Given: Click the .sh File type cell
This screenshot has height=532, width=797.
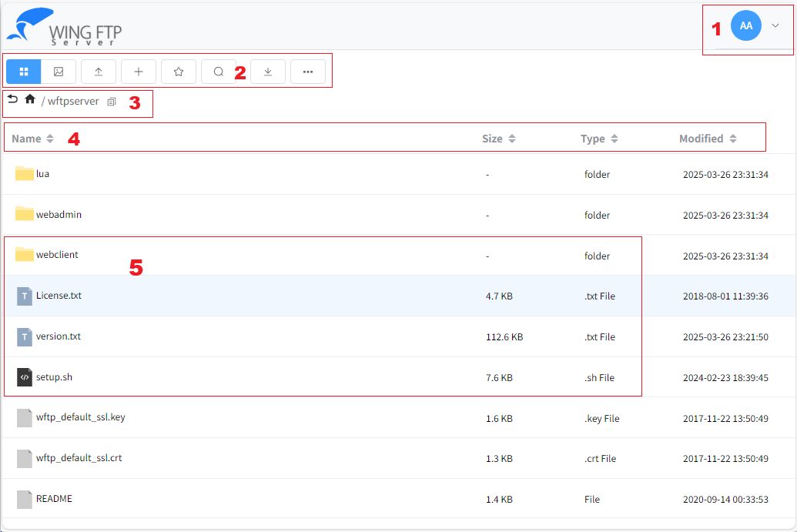Looking at the screenshot, I should (599, 377).
